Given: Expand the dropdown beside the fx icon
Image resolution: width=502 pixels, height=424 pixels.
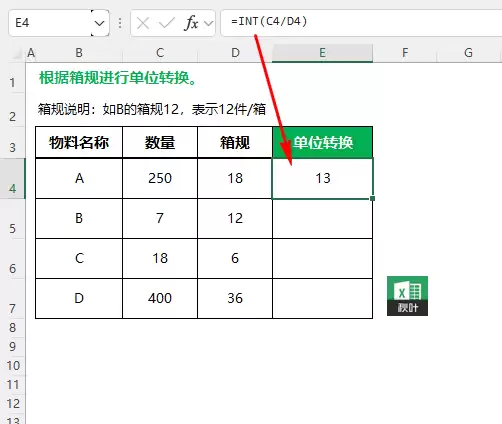Looking at the screenshot, I should click(209, 23).
